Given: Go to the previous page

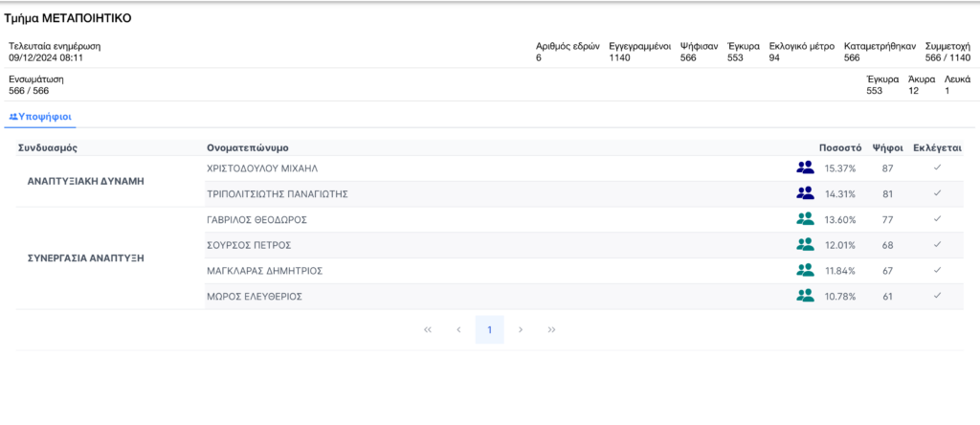Looking at the screenshot, I should click(459, 330).
